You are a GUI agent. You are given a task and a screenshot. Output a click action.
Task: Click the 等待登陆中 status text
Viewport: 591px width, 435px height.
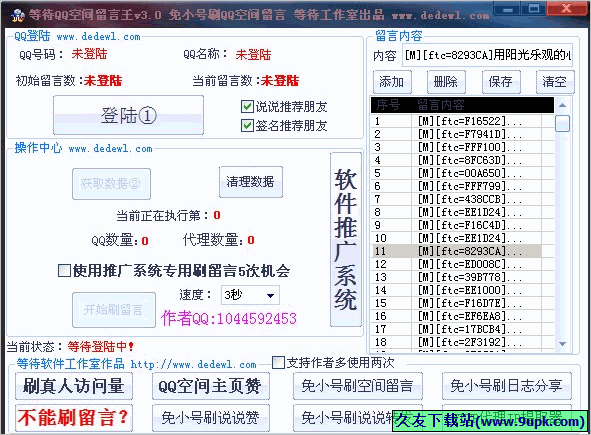click(100, 346)
